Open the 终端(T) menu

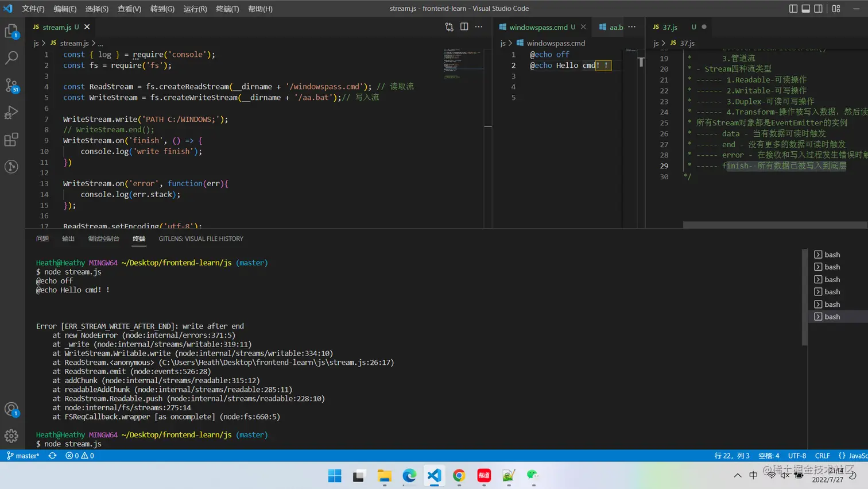pos(227,9)
